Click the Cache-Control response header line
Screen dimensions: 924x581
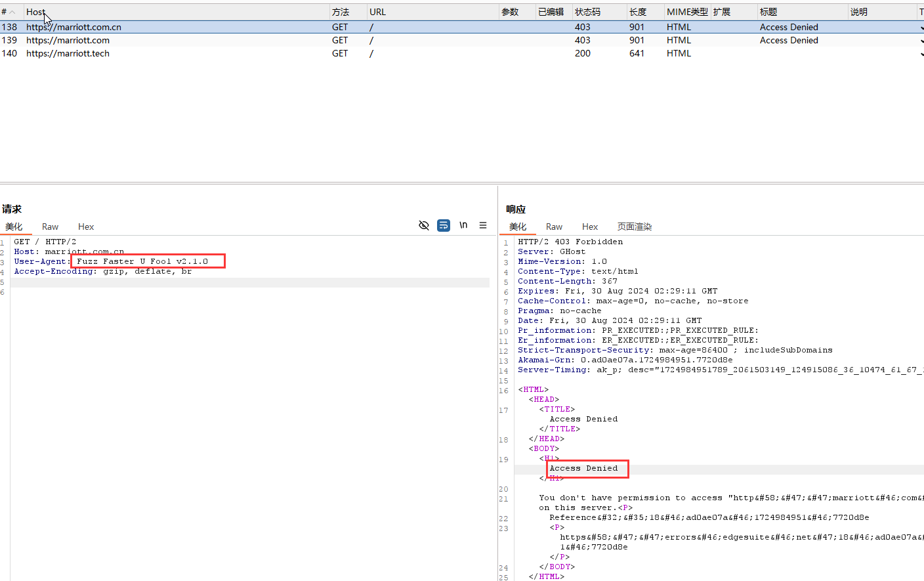click(x=633, y=301)
